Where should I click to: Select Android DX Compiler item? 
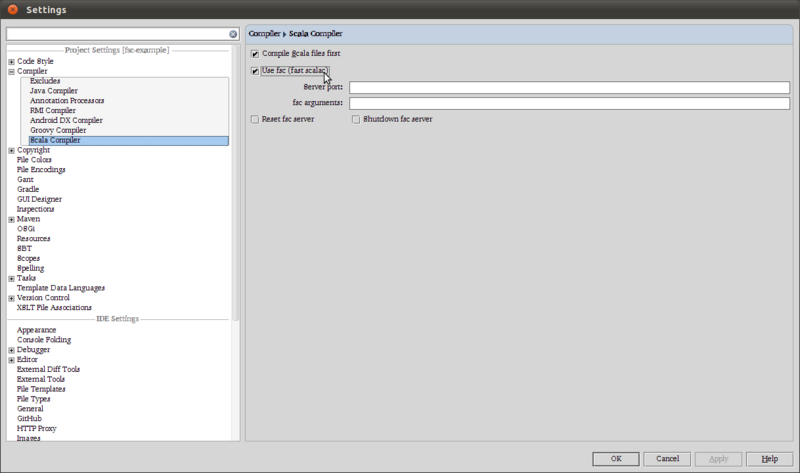[x=66, y=120]
